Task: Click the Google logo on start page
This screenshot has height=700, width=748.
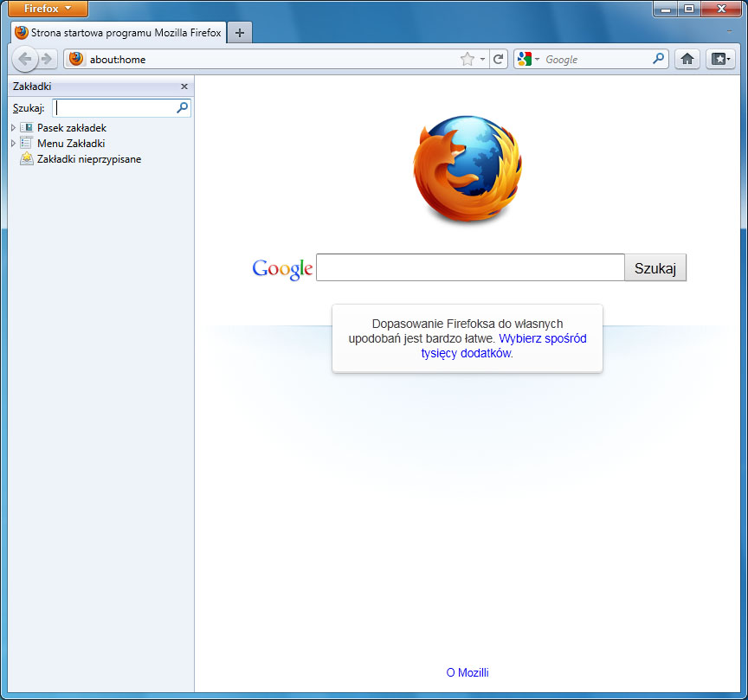Action: [x=282, y=269]
